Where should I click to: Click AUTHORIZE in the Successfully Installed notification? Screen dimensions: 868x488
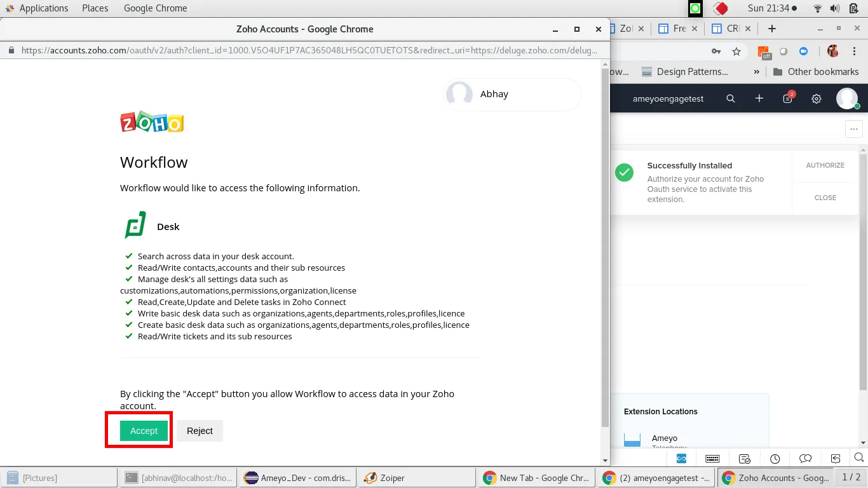(x=825, y=165)
